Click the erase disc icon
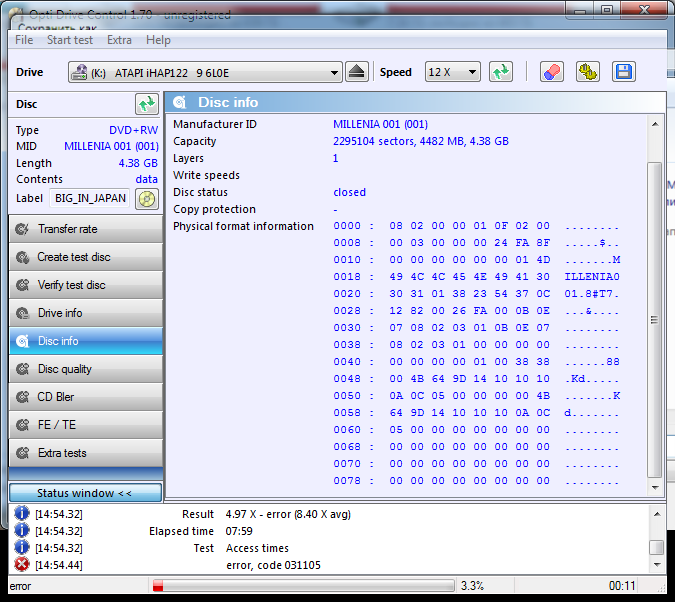This screenshot has height=602, width=675. (551, 72)
